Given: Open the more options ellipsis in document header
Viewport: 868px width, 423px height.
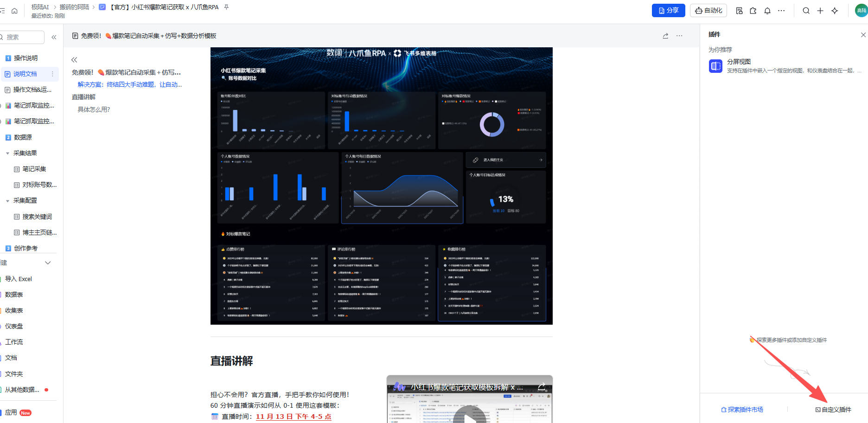Looking at the screenshot, I should (679, 36).
